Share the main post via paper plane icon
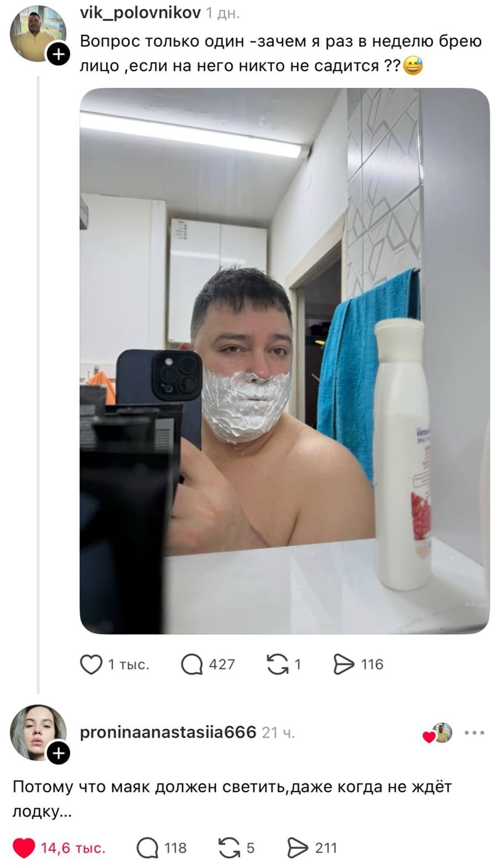Screen dimensions: 498x868 344,664
